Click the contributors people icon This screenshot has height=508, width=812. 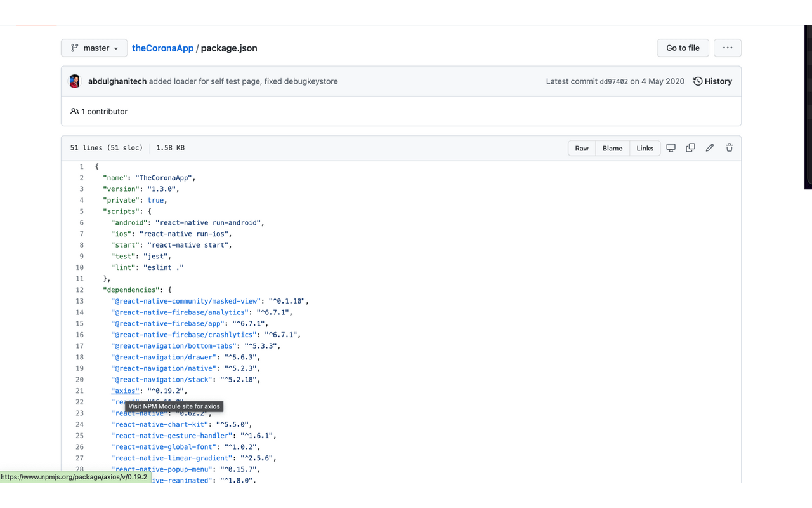[75, 111]
